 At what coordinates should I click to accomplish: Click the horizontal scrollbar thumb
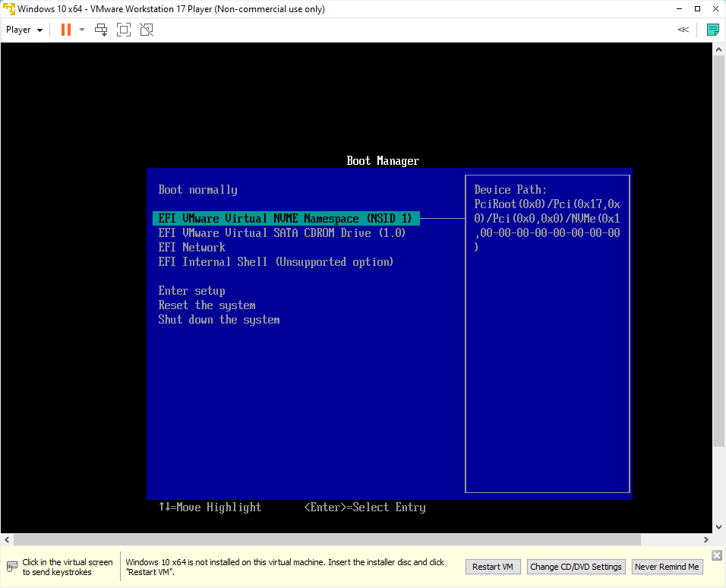[x=327, y=540]
